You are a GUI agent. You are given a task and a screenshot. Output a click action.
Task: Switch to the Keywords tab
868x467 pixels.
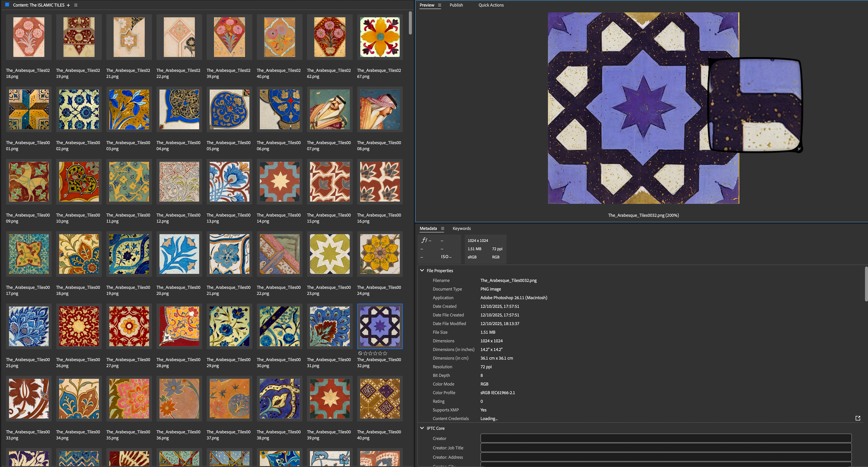tap(461, 229)
